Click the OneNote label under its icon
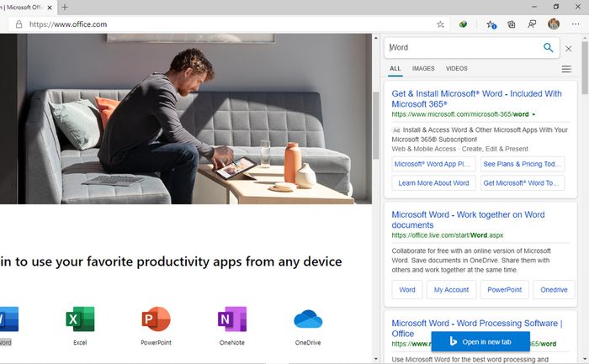589x364 pixels. point(231,343)
